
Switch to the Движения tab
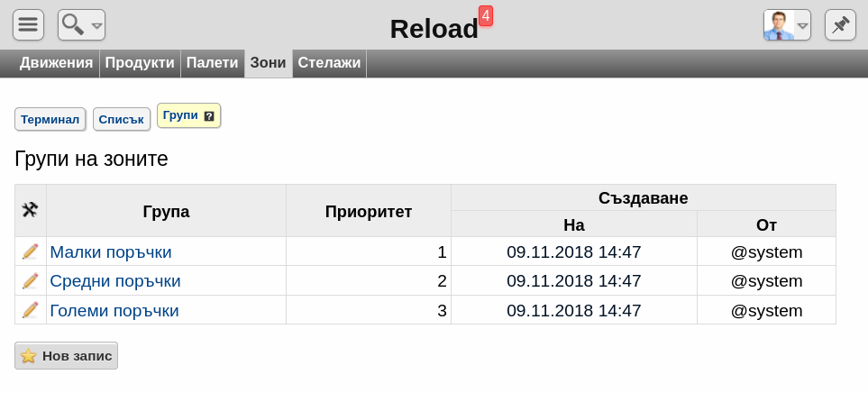click(x=57, y=63)
